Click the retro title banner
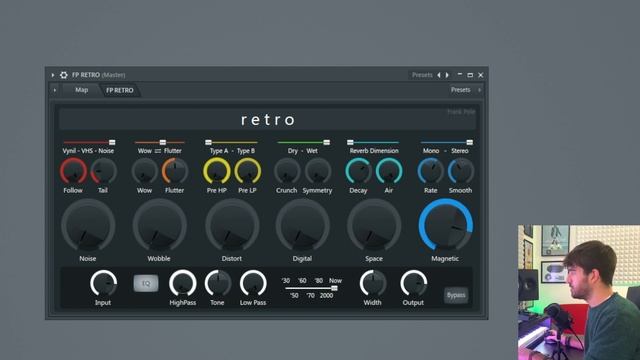Viewport: 640px width, 360px height. tap(267, 119)
